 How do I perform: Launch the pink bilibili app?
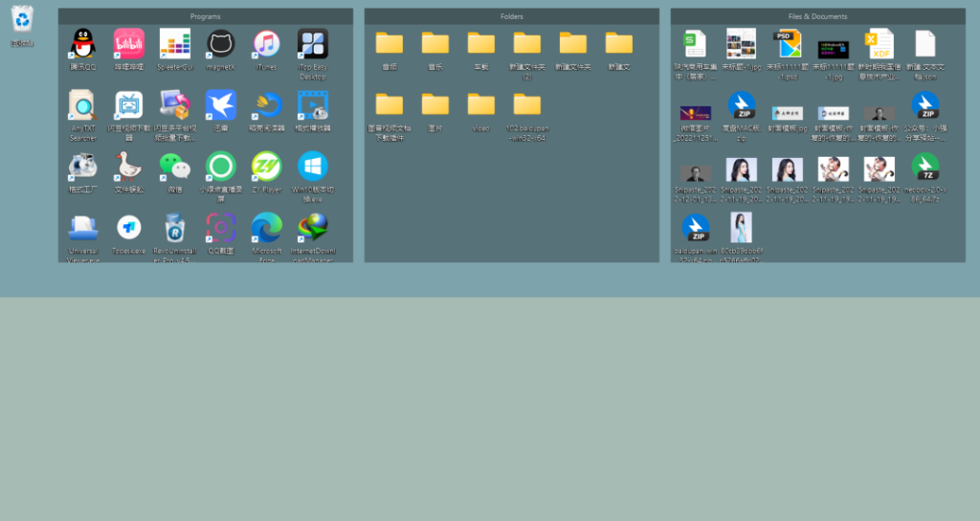[128, 44]
